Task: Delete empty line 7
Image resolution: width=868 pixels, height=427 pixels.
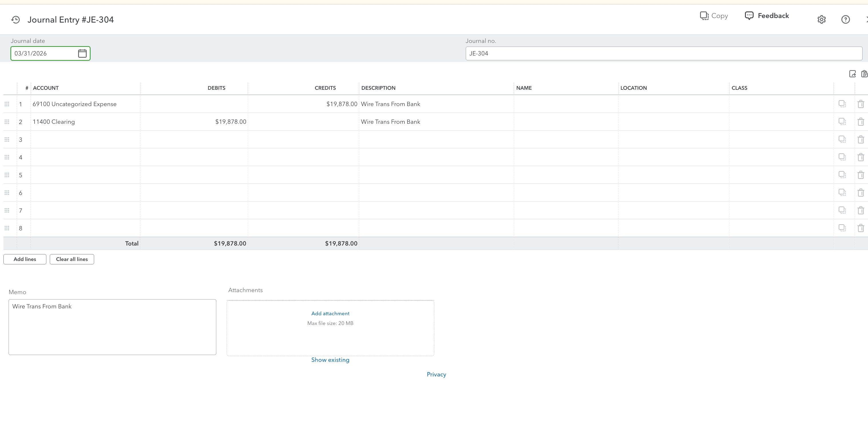Action: 861,210
